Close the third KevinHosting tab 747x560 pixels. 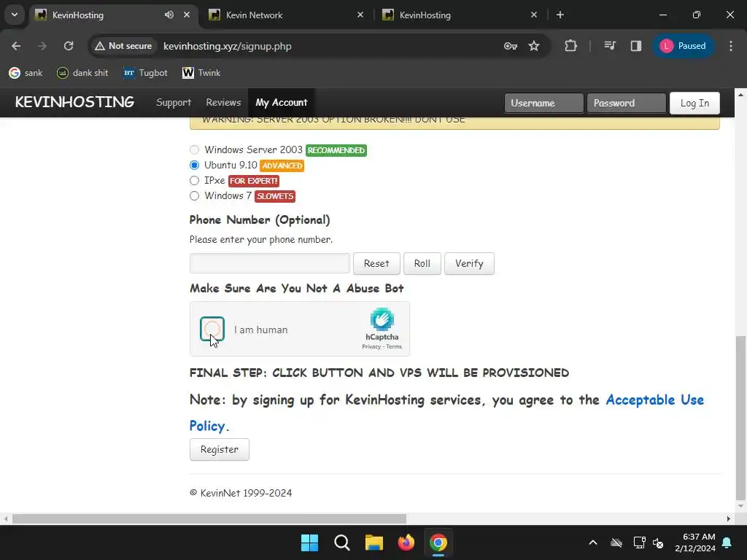coord(534,15)
